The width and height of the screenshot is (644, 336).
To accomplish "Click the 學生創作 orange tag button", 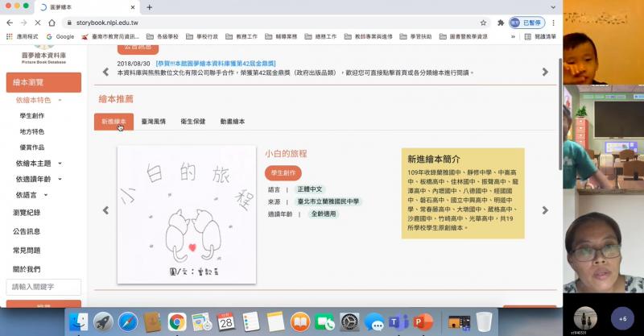I will [x=283, y=173].
